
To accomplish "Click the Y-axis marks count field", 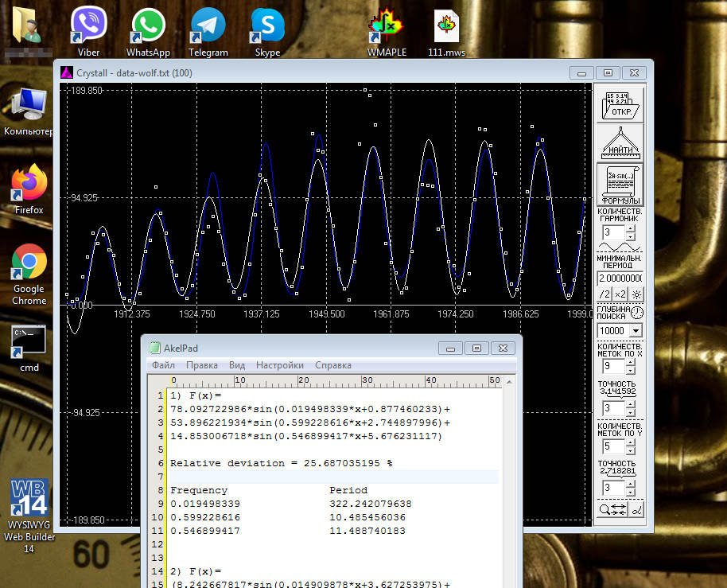I will pos(614,446).
